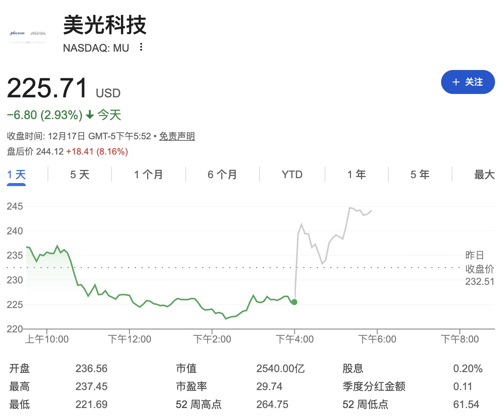Select the YTD chart tab
This screenshot has width=504, height=420.
pos(292,174)
